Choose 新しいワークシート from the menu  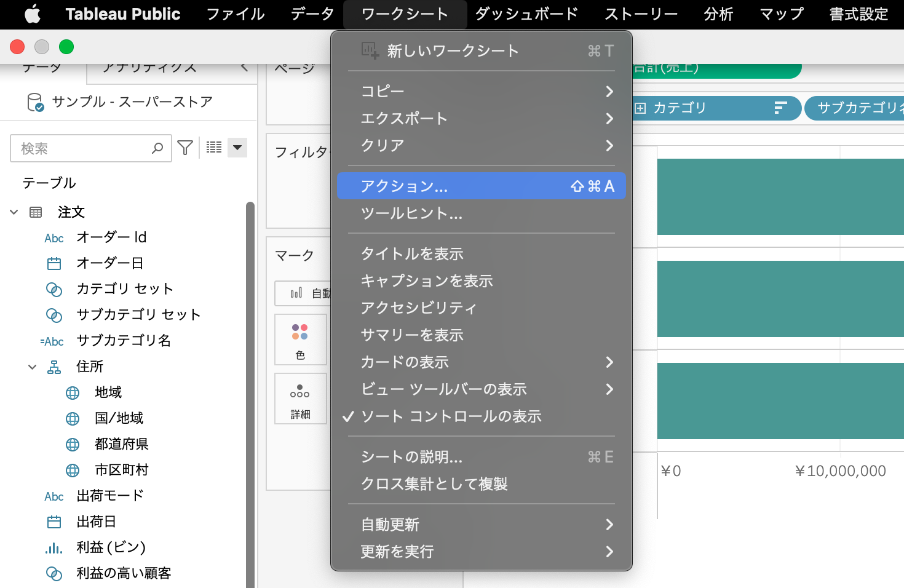(482, 50)
